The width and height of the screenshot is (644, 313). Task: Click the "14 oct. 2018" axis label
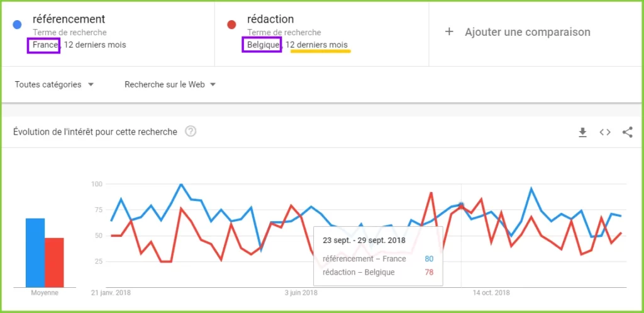(491, 293)
